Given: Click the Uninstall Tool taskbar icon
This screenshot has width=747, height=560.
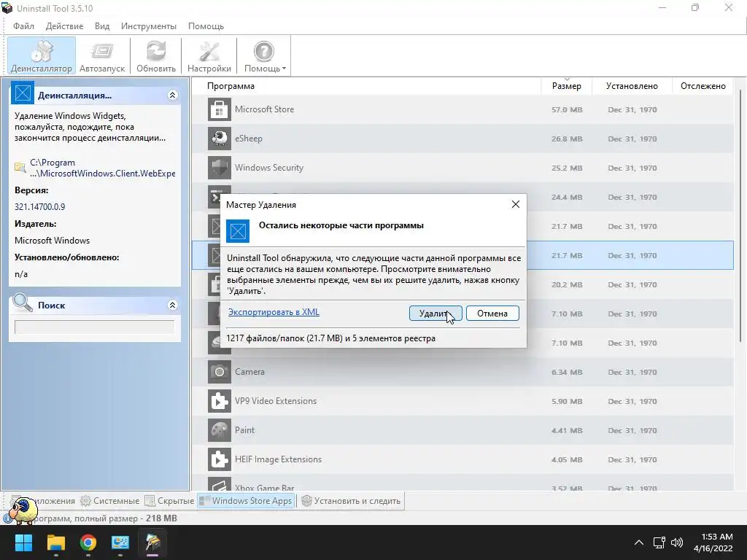Looking at the screenshot, I should click(x=153, y=542).
